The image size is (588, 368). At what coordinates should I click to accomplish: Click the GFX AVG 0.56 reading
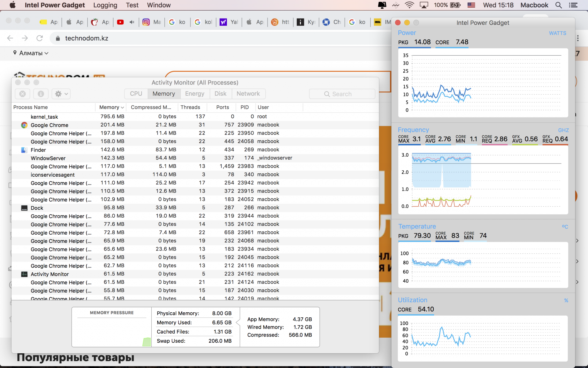tap(525, 139)
